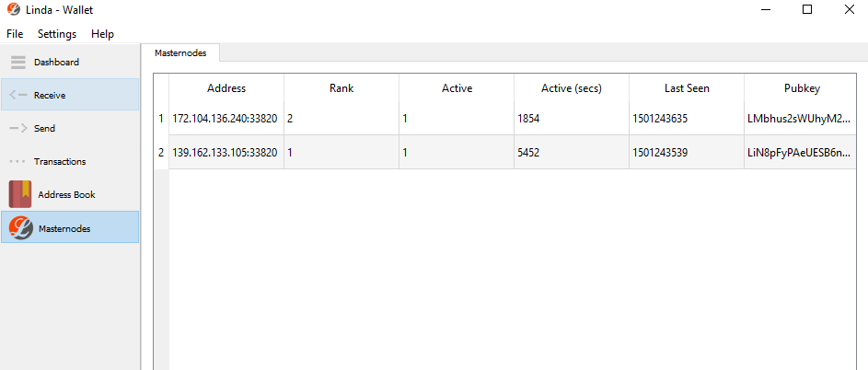Open the Settings menu
This screenshot has height=370, width=868.
coord(57,34)
